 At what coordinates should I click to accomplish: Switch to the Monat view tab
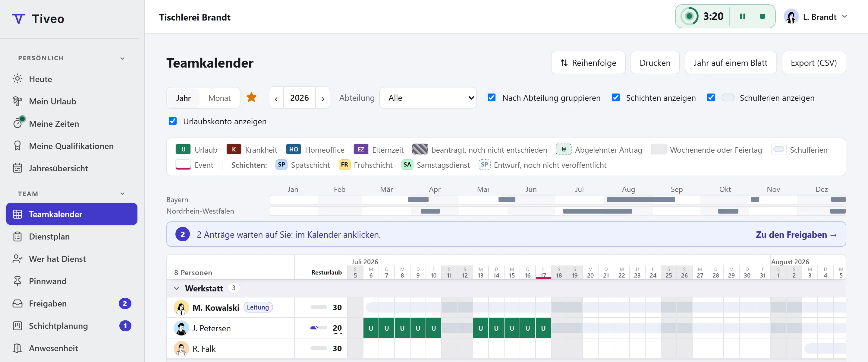(219, 98)
